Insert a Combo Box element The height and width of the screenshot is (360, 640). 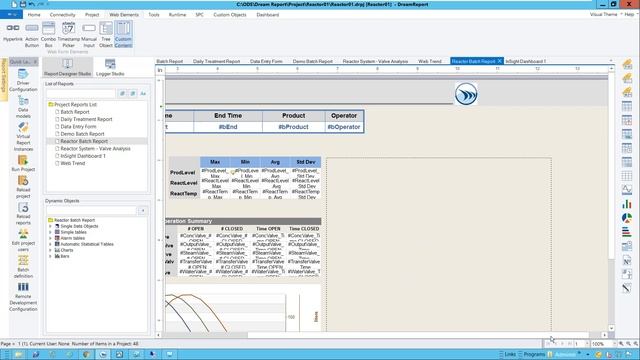[48, 34]
